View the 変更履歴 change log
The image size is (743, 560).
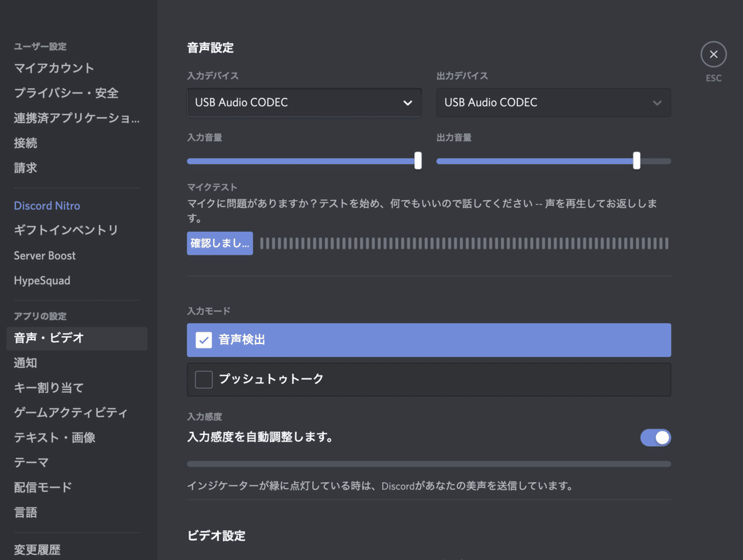tap(35, 548)
